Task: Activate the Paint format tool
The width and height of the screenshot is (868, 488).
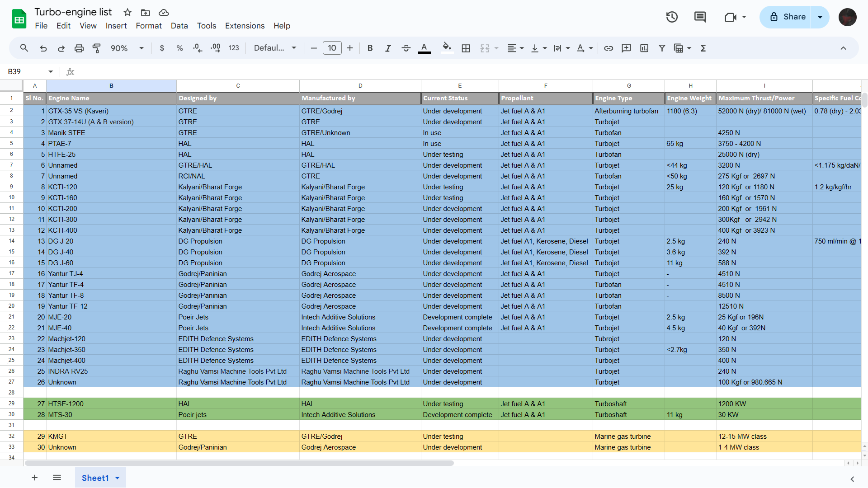Action: tap(97, 48)
